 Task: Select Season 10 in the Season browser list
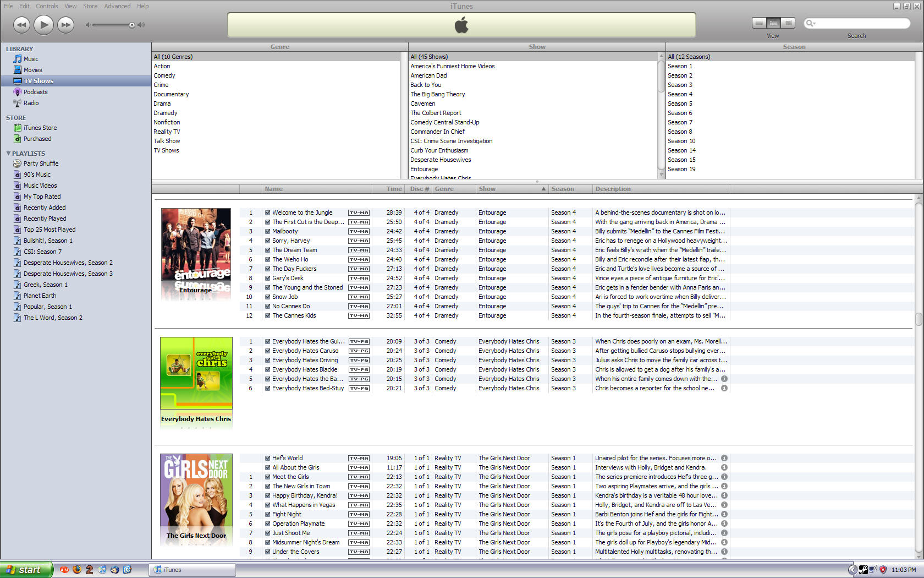791,141
